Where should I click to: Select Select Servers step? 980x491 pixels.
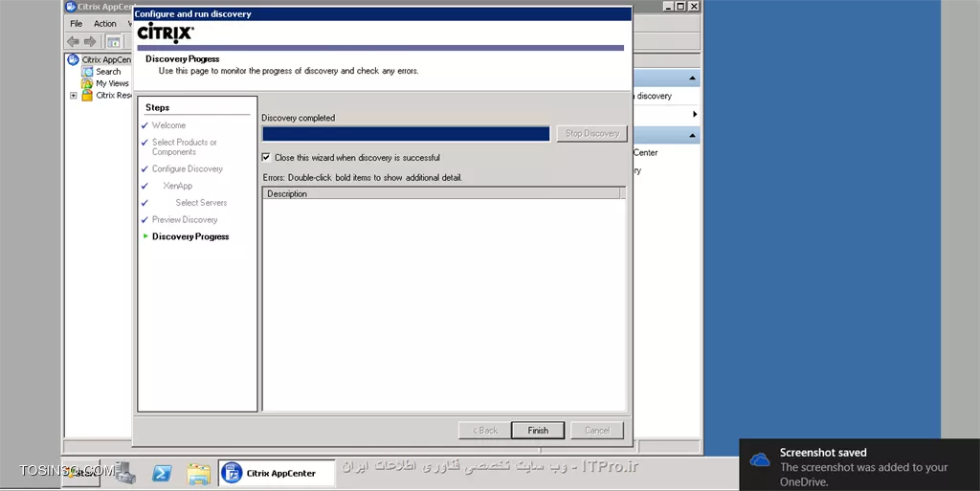pyautogui.click(x=201, y=202)
